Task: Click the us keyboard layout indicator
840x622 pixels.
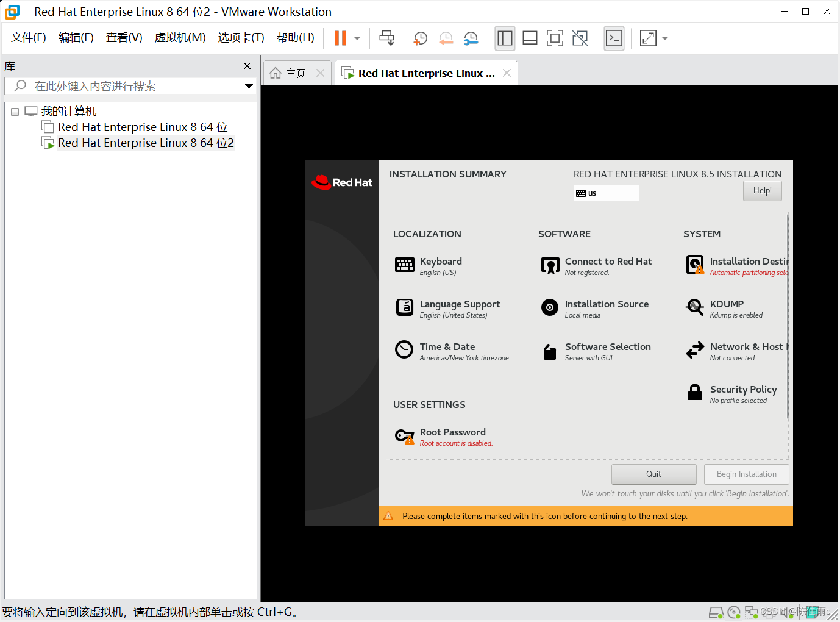Action: pos(607,193)
